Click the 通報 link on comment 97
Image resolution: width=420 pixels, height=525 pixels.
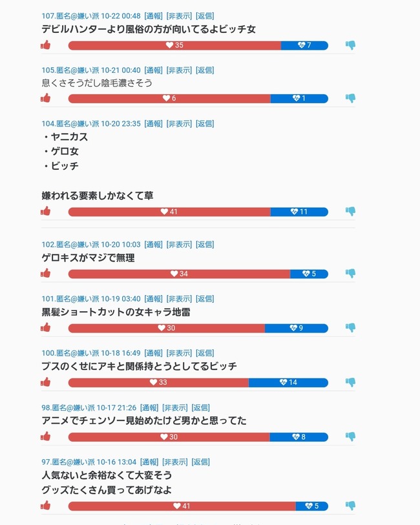[x=149, y=462]
